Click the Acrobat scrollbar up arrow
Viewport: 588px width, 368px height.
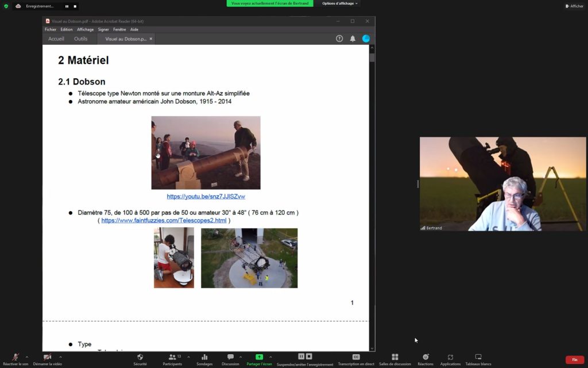point(372,48)
